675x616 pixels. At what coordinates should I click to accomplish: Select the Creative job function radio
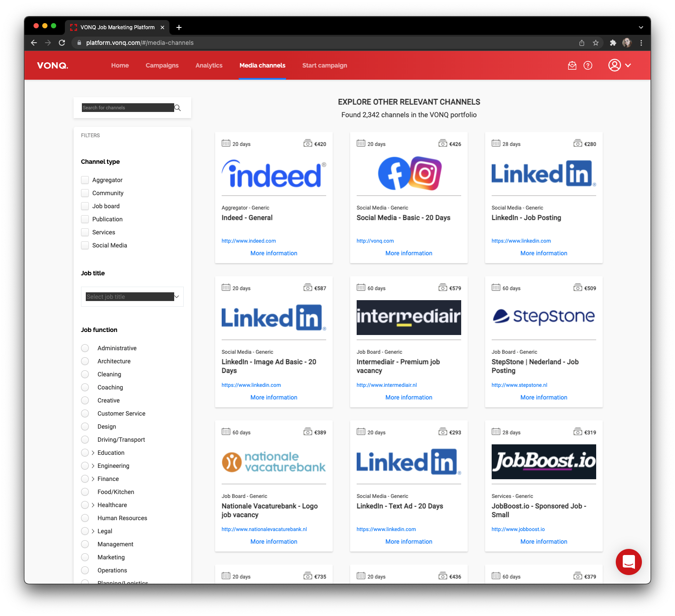85,400
